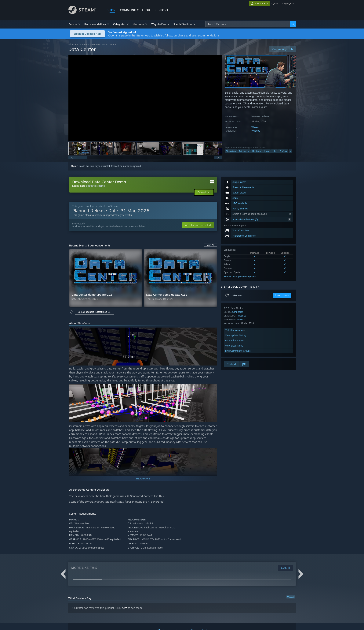Click the screenshot strip scrollbar handle
Screen dimensions: 364x630
click(81, 158)
